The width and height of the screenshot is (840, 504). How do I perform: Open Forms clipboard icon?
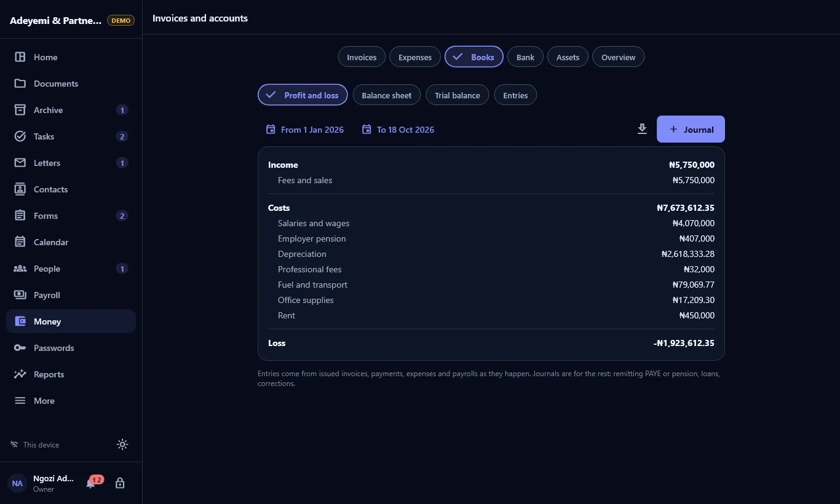click(x=20, y=216)
